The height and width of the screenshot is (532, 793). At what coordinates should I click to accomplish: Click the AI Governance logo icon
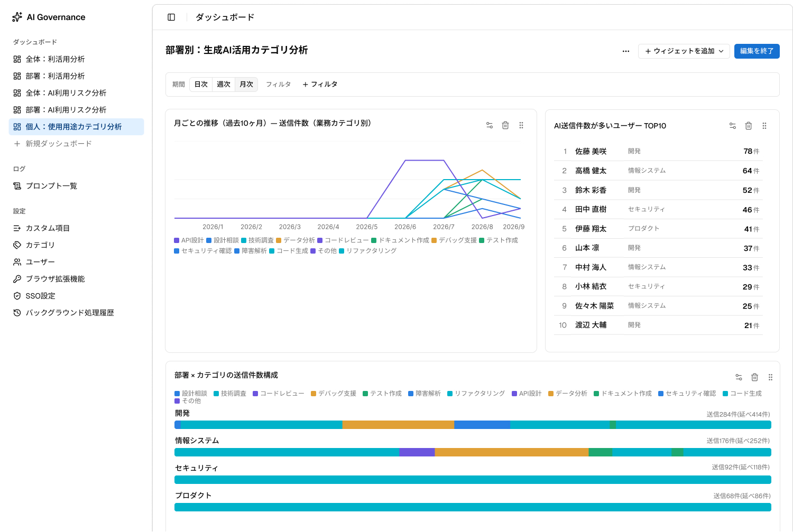click(x=17, y=17)
